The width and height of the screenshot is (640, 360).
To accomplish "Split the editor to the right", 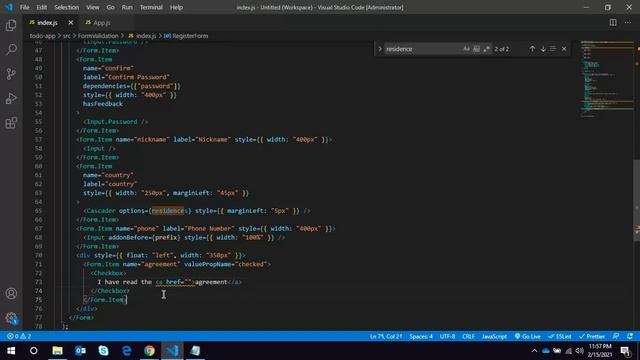I will (x=613, y=22).
